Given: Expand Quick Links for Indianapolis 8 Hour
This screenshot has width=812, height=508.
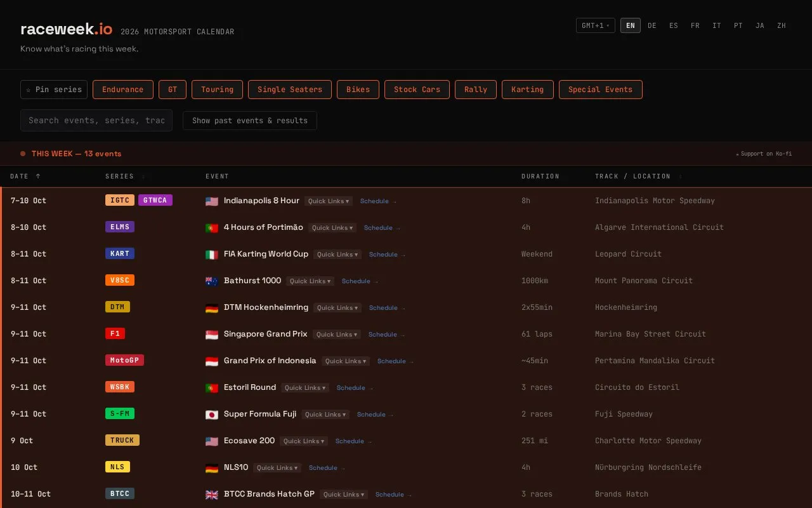Looking at the screenshot, I should (329, 201).
